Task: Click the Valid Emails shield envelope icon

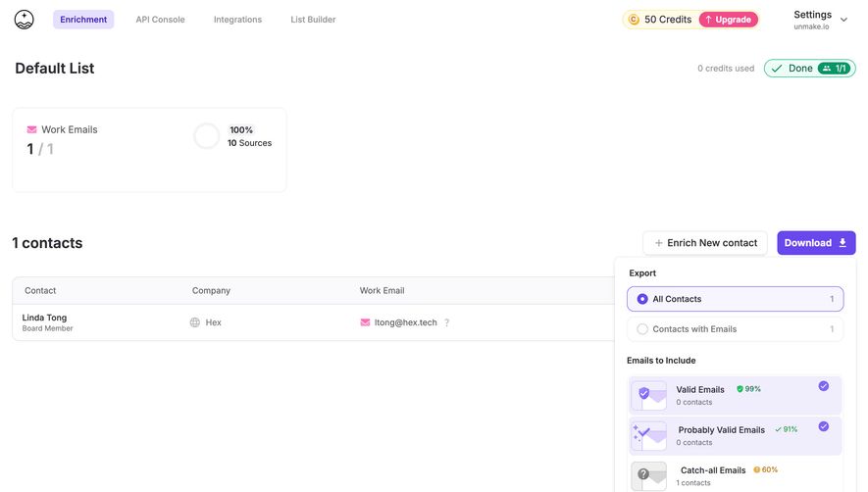Action: (648, 395)
